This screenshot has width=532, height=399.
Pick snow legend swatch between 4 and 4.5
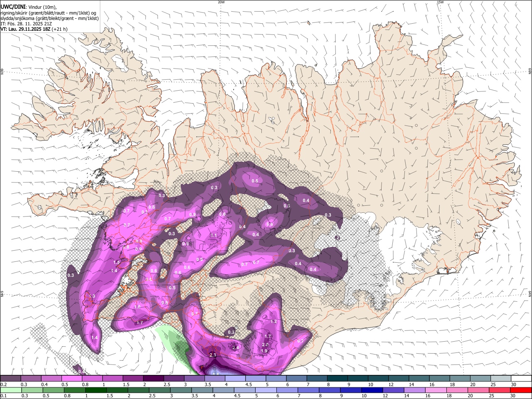[x=234, y=378]
